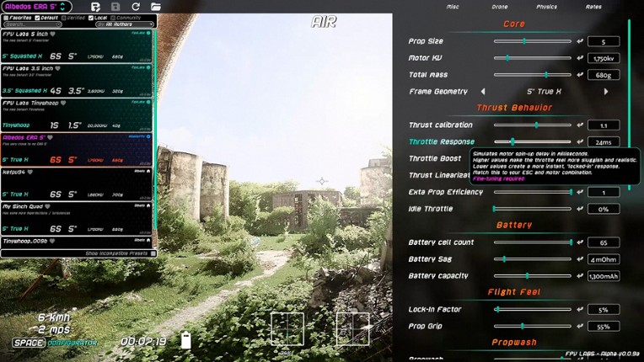The image size is (644, 362).
Task: Click the floppy disk save preset icon
Action: point(115,7)
